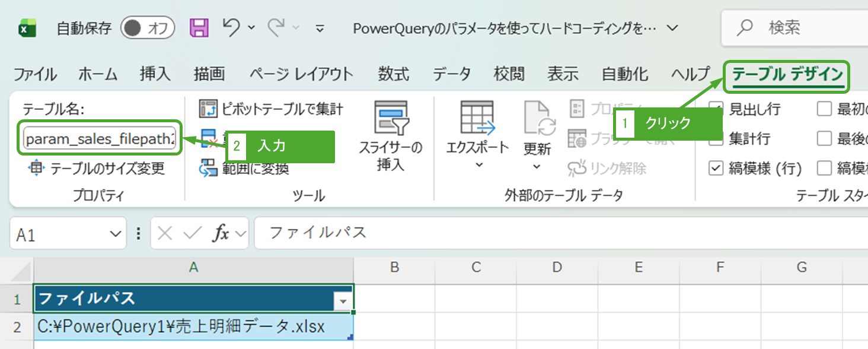
Task: Click the テーブル名 table name input field
Action: (x=100, y=138)
